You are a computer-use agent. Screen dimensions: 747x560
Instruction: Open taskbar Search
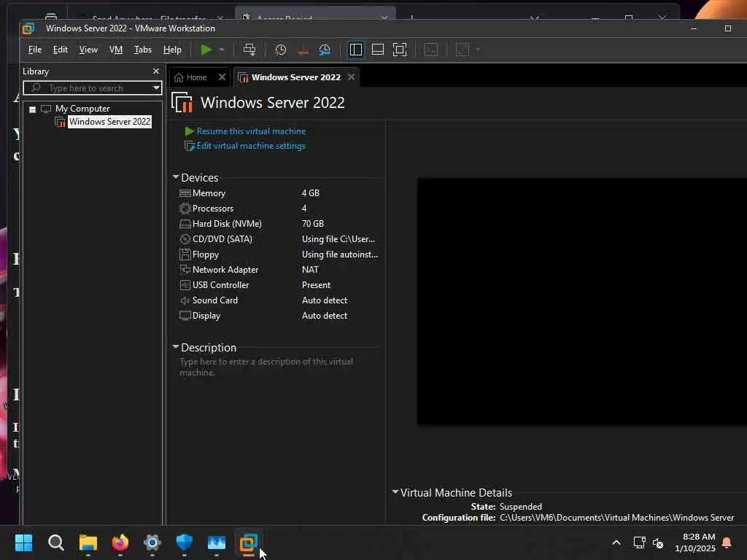pyautogui.click(x=55, y=542)
